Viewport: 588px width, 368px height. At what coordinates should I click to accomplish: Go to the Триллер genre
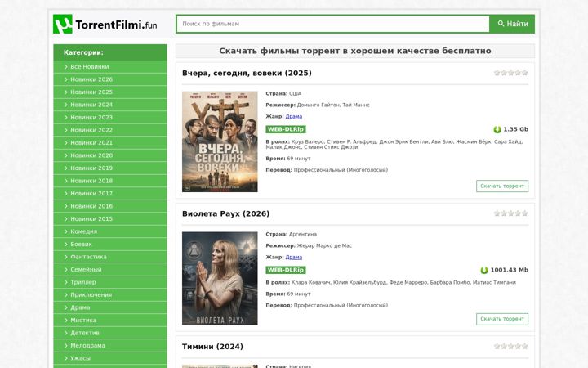(x=110, y=282)
